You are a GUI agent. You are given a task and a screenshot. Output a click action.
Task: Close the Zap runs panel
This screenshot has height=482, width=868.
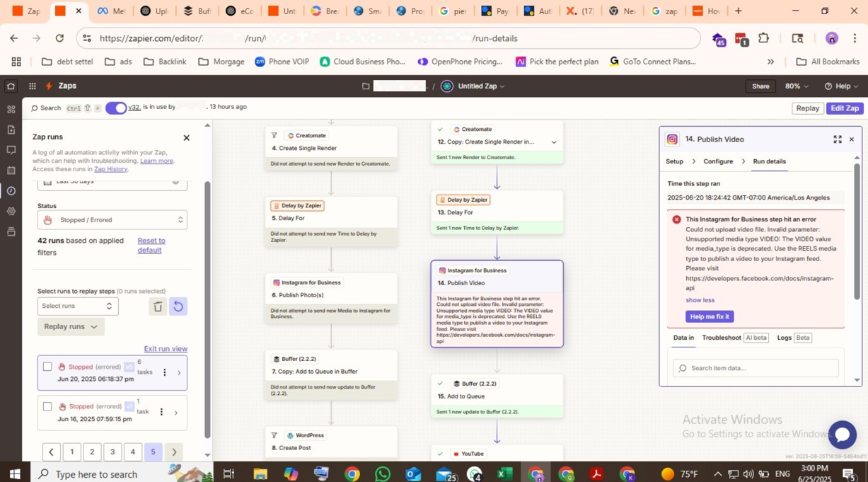tap(187, 138)
